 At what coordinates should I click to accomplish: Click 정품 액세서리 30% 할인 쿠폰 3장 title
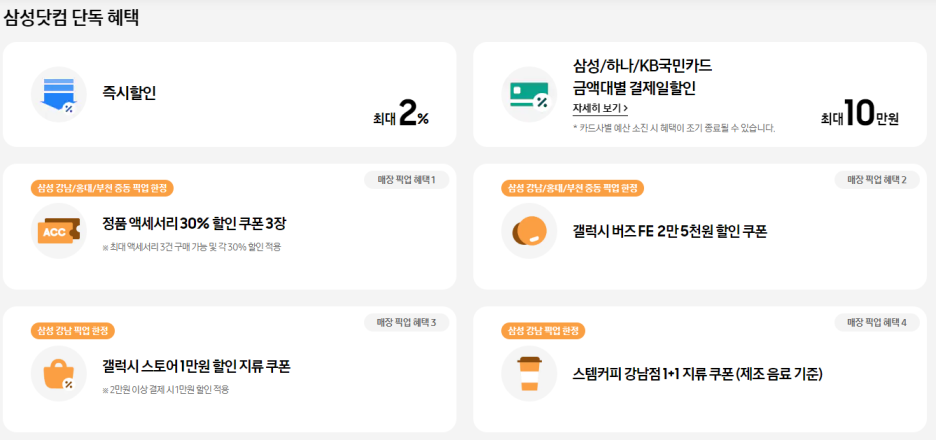(x=195, y=223)
